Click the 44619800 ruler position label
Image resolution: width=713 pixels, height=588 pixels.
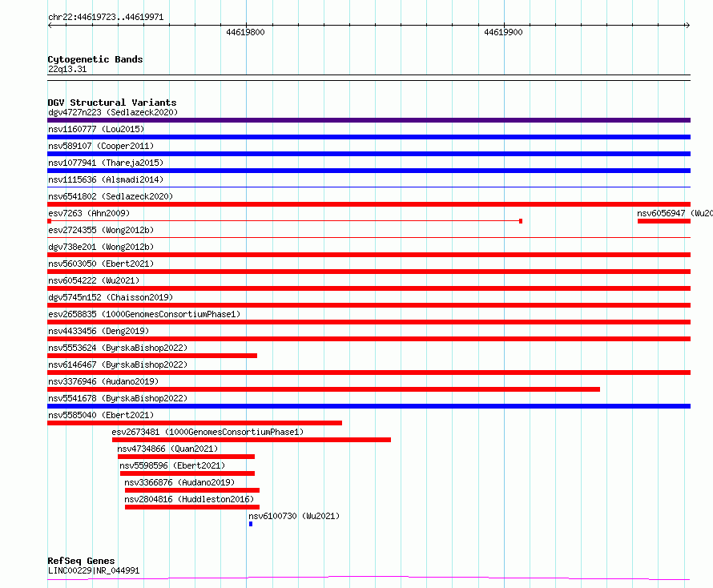[x=245, y=32]
